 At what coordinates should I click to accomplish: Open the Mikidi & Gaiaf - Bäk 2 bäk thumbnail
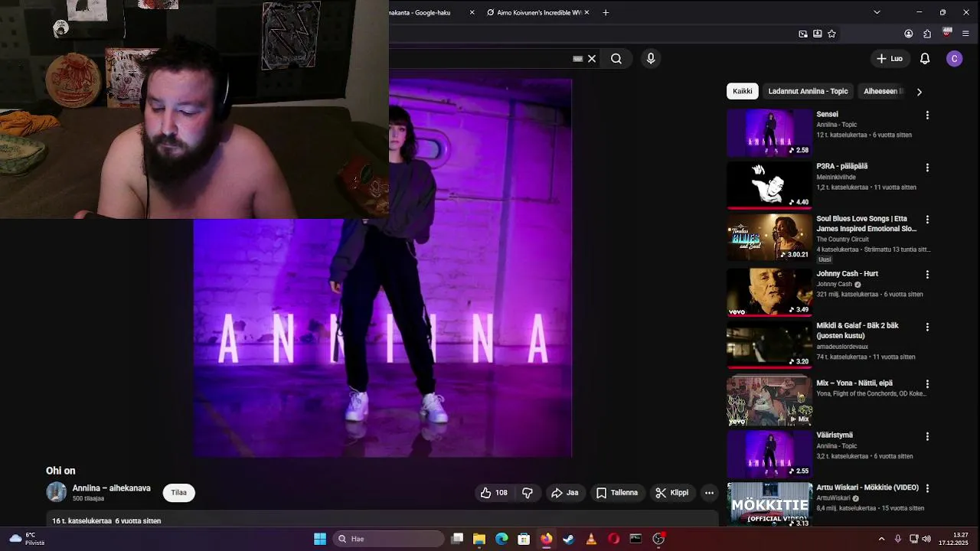[x=769, y=344]
